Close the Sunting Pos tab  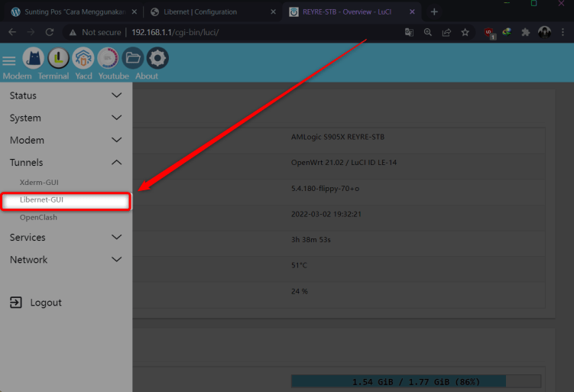135,11
